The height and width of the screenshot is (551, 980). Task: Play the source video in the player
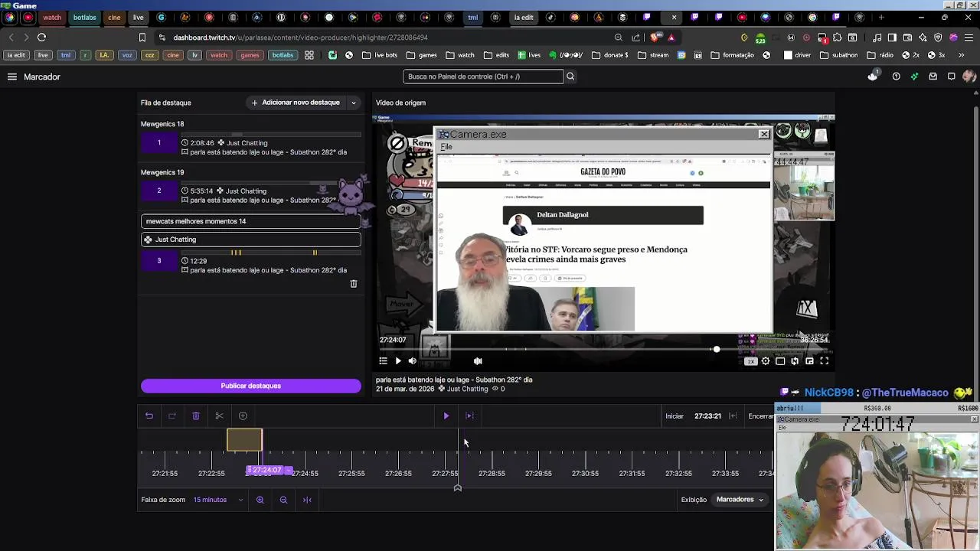click(397, 361)
